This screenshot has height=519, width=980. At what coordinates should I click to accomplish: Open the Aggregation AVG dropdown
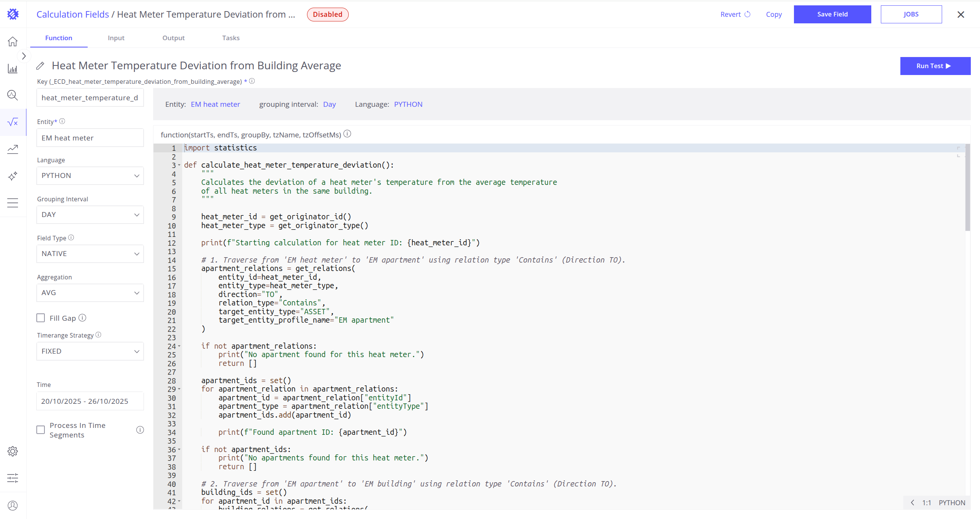point(90,293)
